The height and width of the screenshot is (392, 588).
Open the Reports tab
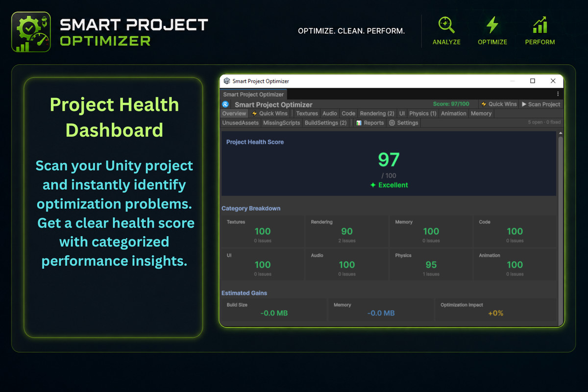(370, 123)
